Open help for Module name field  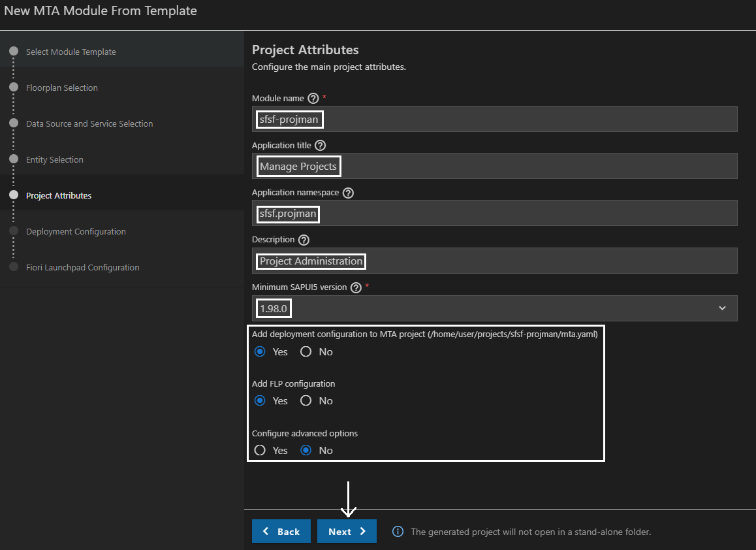tap(313, 99)
